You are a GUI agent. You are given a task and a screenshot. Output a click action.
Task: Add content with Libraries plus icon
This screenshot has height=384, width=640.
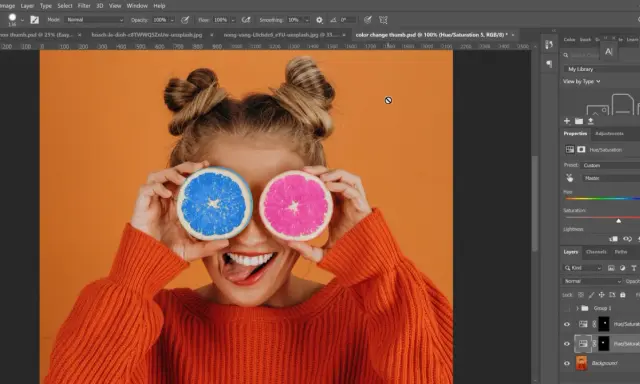point(567,121)
